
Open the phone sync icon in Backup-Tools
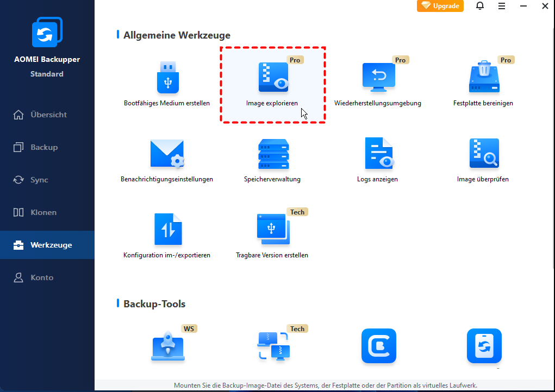click(484, 346)
